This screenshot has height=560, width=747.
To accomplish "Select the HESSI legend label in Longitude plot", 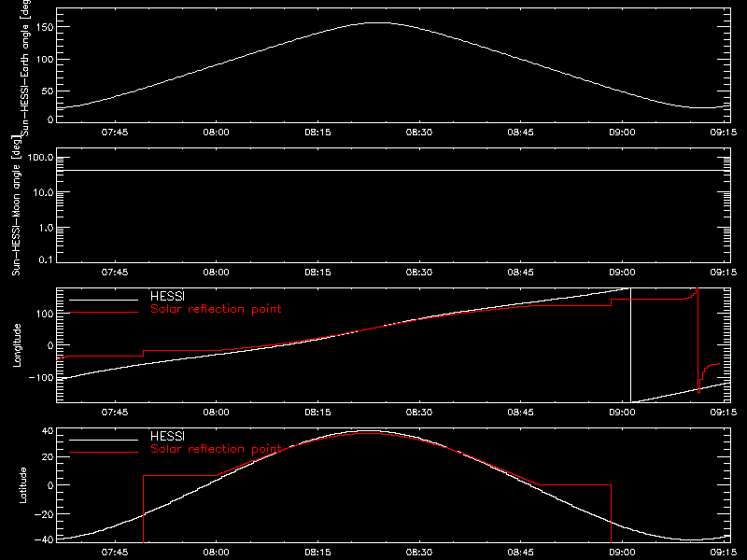I will 167,296.
